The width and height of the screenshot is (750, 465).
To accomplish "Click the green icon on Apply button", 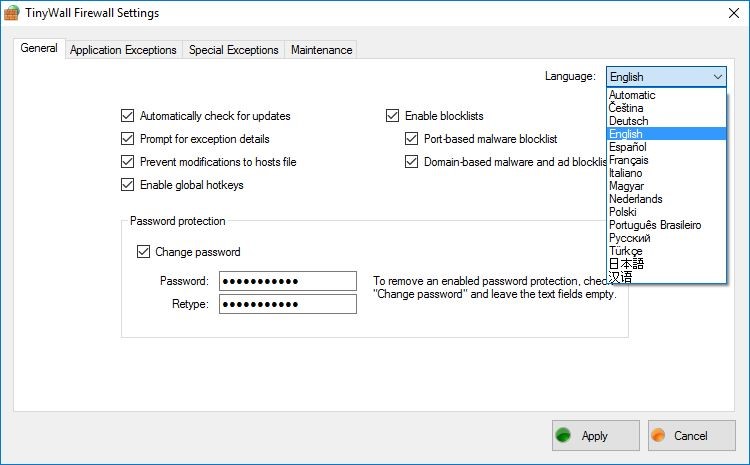I will coord(564,436).
